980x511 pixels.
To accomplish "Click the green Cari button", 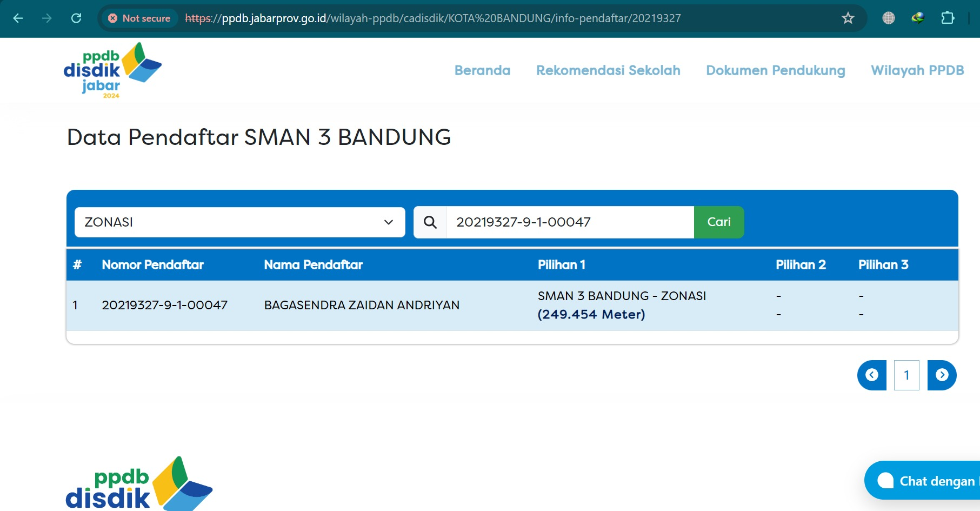I will (719, 222).
